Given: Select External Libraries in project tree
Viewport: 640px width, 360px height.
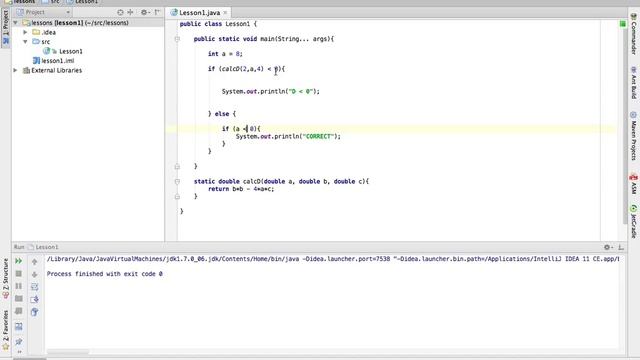Looking at the screenshot, I should 56,70.
